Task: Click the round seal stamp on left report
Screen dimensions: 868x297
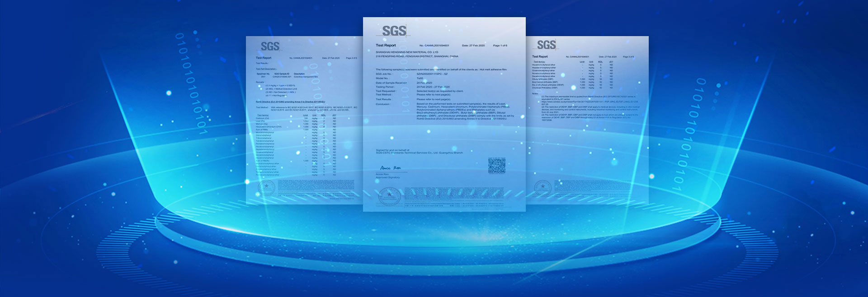Action: 266,188
